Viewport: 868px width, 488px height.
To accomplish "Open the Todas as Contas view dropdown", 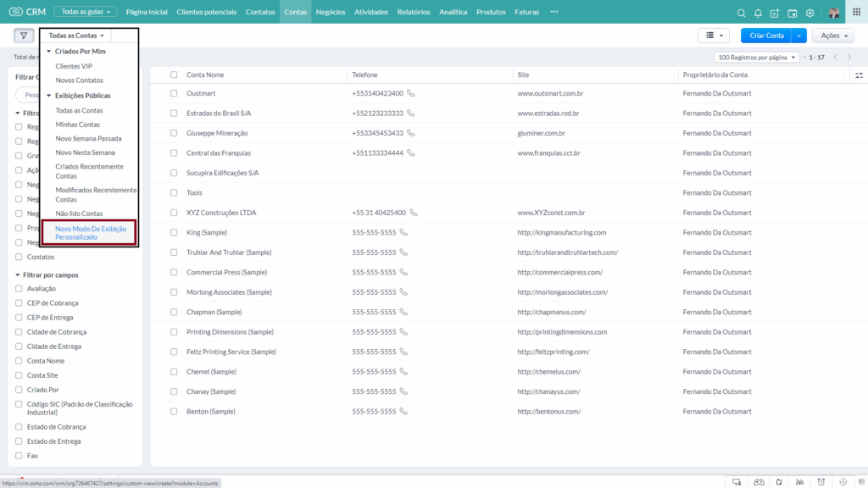I will point(76,36).
